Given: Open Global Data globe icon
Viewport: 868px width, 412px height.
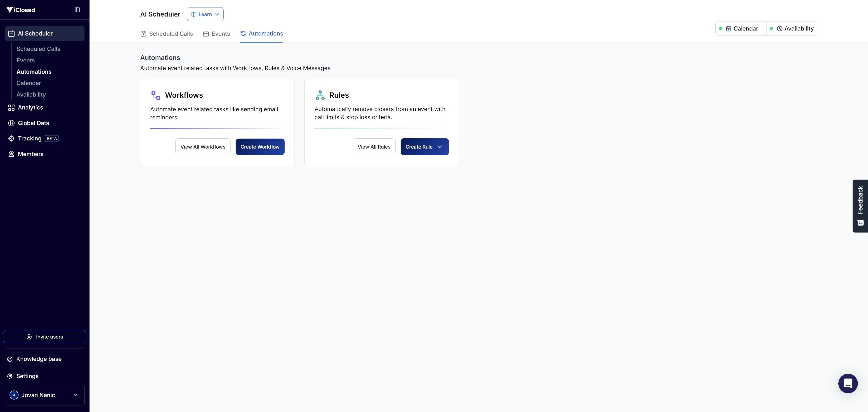Looking at the screenshot, I should 11,123.
